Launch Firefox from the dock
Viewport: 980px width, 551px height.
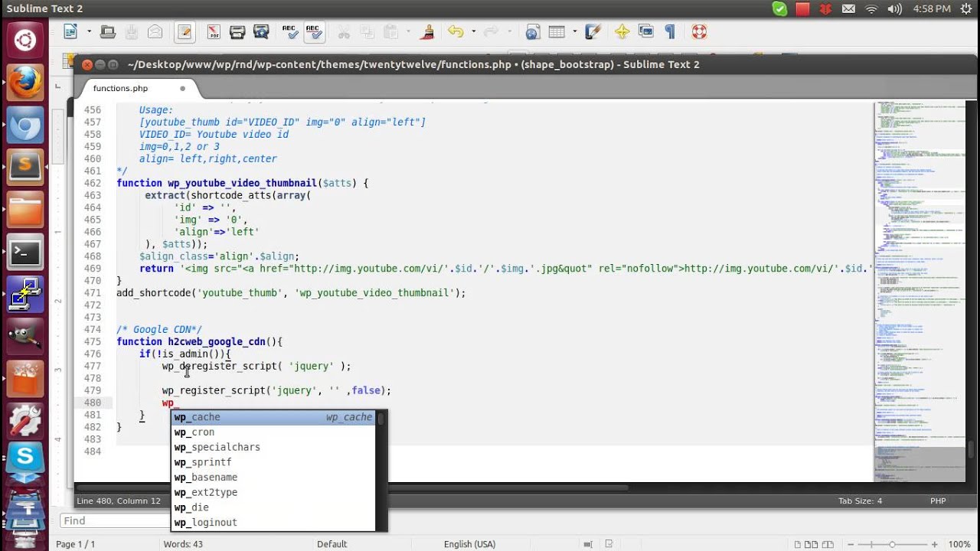tap(25, 82)
